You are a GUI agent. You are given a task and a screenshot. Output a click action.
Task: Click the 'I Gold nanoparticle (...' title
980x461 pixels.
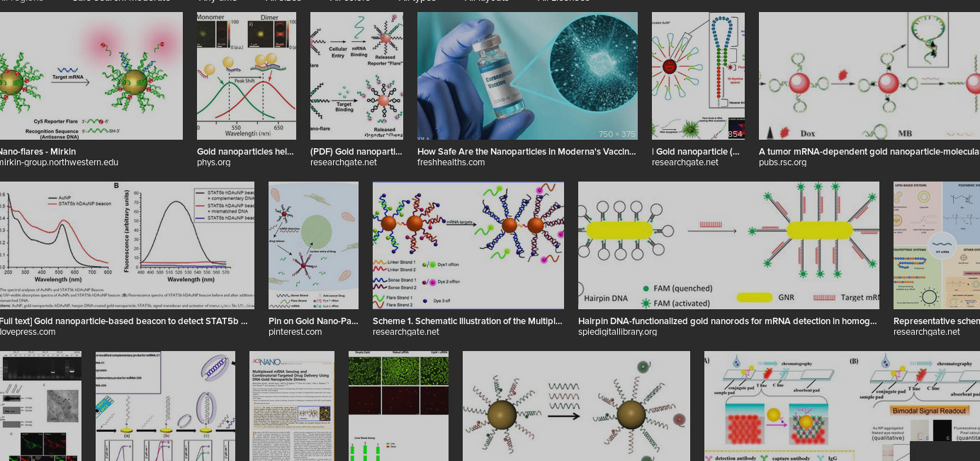(x=696, y=152)
